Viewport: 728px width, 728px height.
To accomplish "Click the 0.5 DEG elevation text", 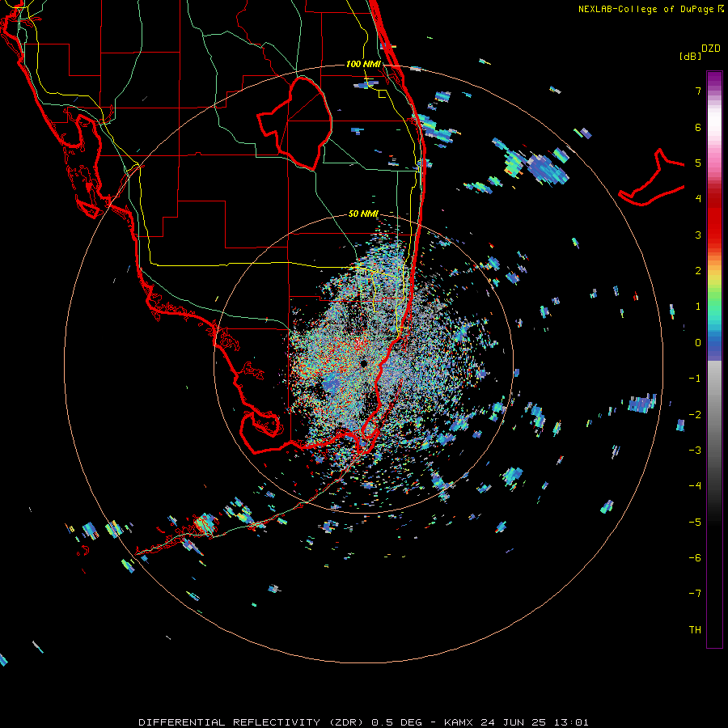I will point(397,722).
